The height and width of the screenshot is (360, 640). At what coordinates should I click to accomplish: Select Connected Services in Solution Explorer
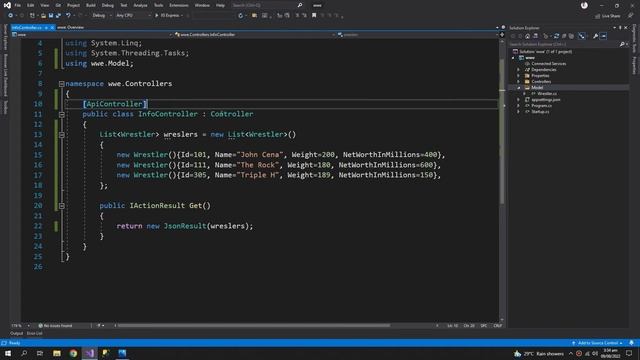coord(549,64)
